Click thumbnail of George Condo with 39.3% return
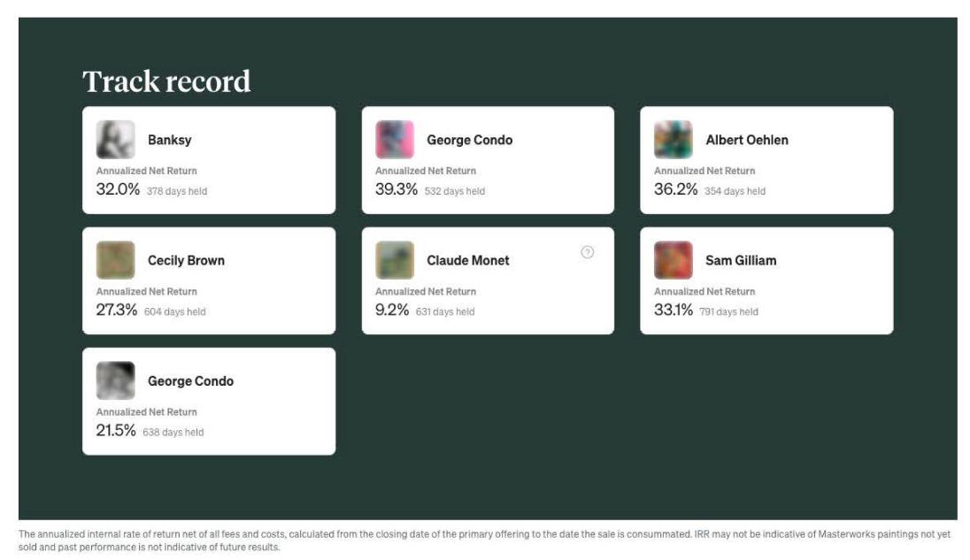 (x=394, y=140)
